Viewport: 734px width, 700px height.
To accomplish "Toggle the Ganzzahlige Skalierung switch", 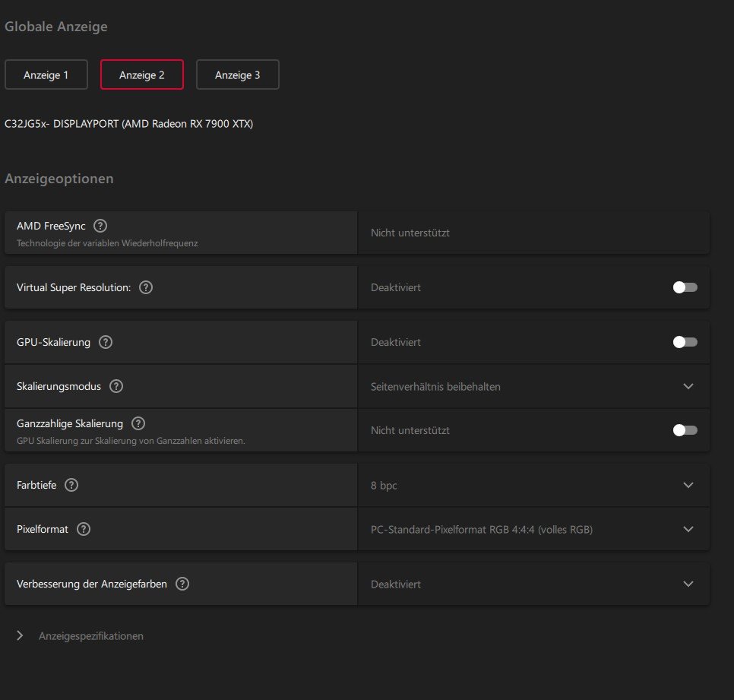I will [x=685, y=430].
